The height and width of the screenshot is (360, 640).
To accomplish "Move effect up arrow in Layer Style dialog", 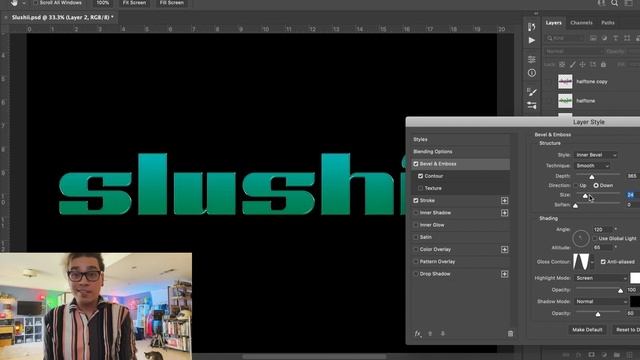I will point(430,333).
